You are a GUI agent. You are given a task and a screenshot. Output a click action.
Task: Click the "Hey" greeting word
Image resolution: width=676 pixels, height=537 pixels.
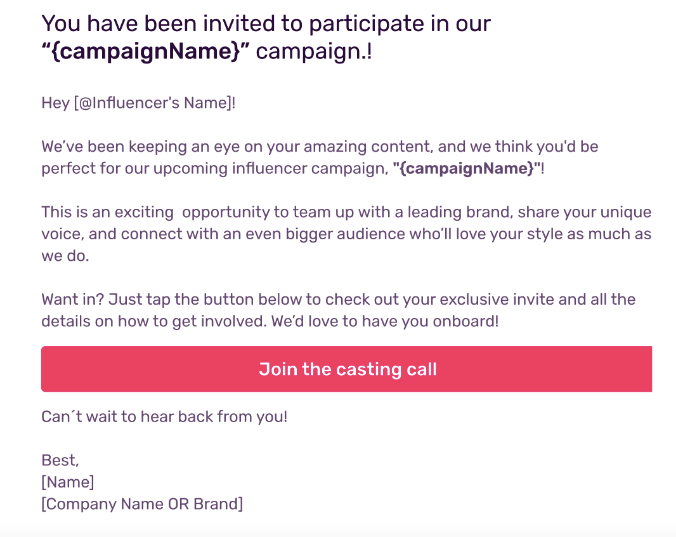tap(55, 103)
